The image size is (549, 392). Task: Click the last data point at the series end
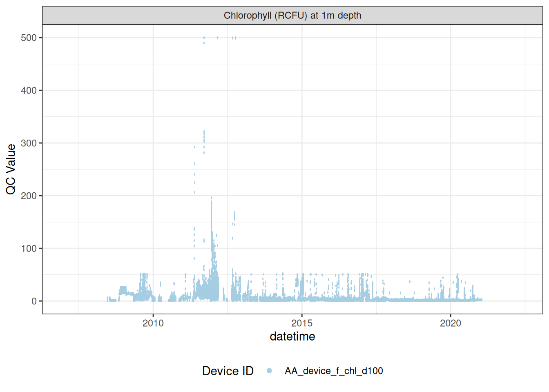(482, 299)
